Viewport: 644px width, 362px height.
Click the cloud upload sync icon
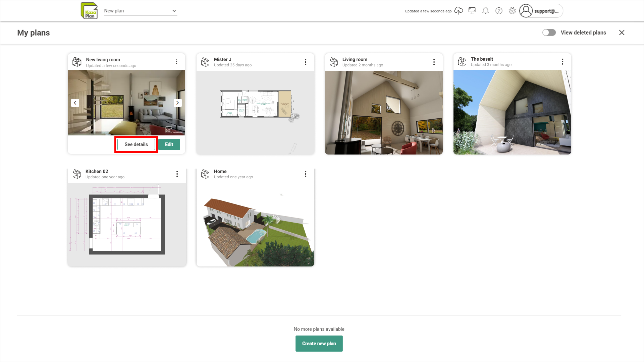[458, 11]
